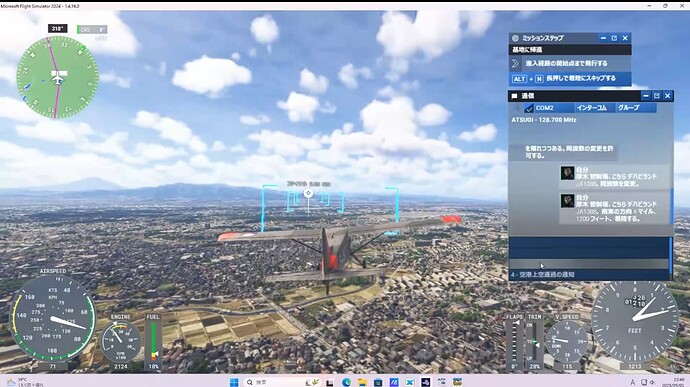Screen dimensions: 690x387
Task: Open Task View from the taskbar
Action: coord(330,382)
